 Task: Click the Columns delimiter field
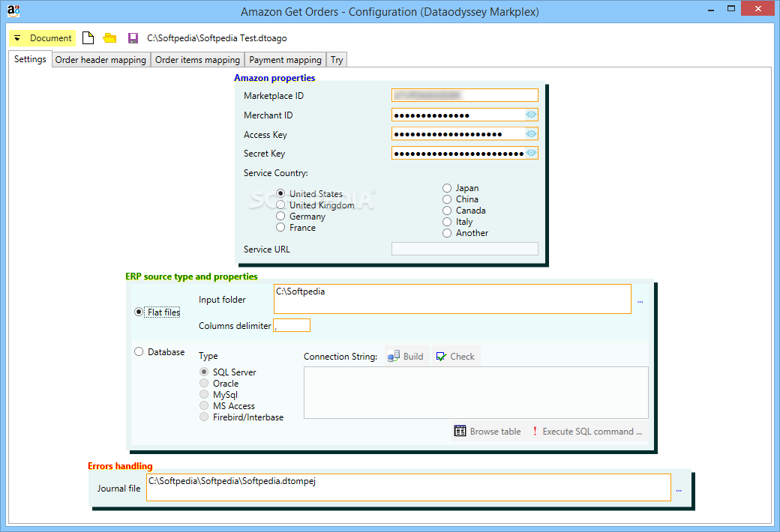(x=292, y=325)
